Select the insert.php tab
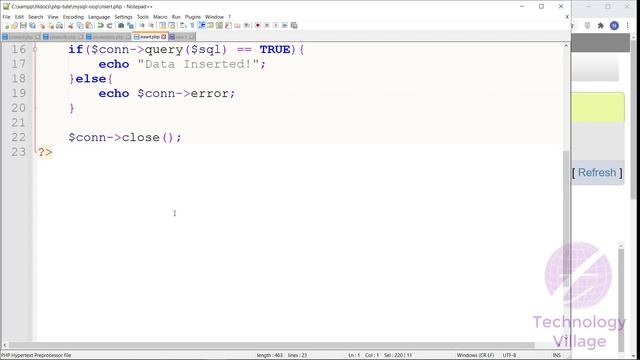 [x=149, y=37]
